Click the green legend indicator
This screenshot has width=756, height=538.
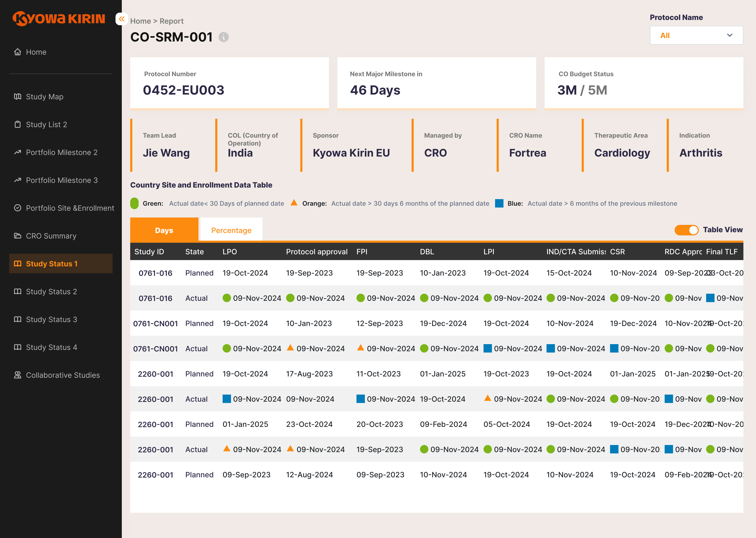pyautogui.click(x=134, y=203)
